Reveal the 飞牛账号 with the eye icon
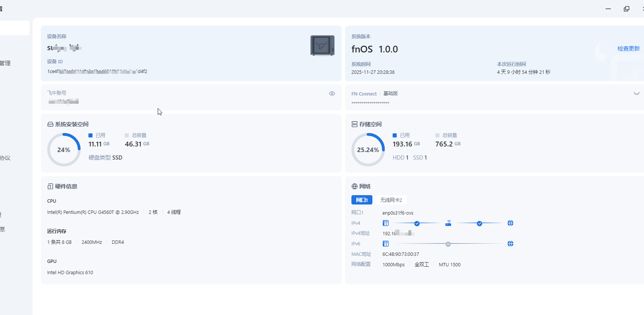 coord(332,94)
